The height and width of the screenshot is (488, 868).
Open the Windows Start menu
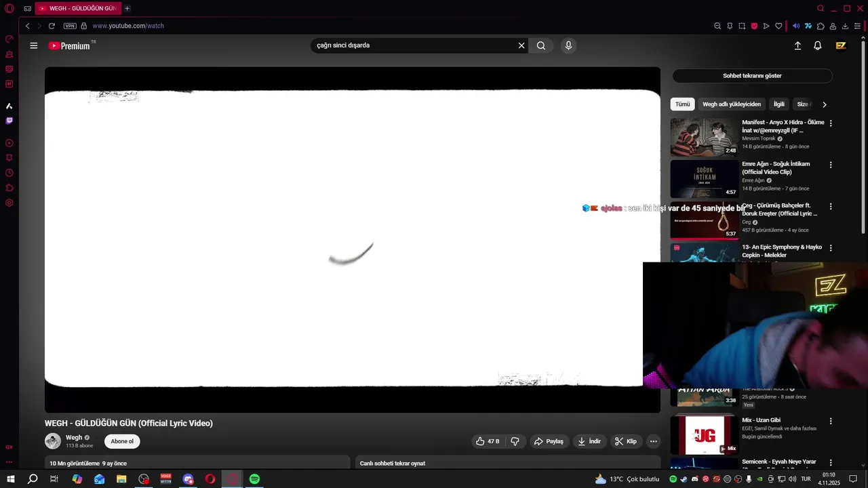pos(11,479)
